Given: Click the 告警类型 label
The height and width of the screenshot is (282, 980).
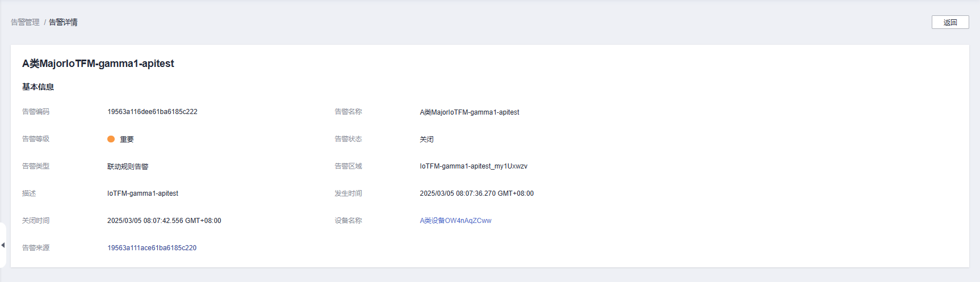Looking at the screenshot, I should coord(36,166).
